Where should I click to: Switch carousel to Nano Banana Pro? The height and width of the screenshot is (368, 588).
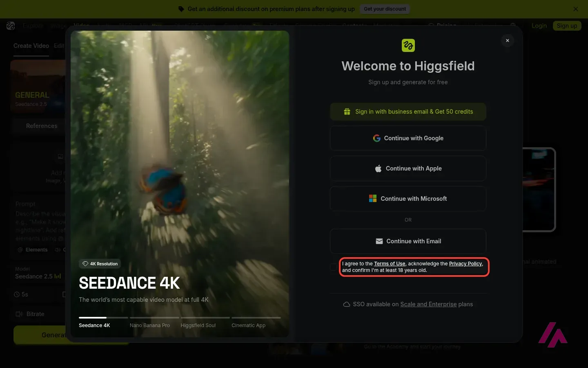click(154, 322)
